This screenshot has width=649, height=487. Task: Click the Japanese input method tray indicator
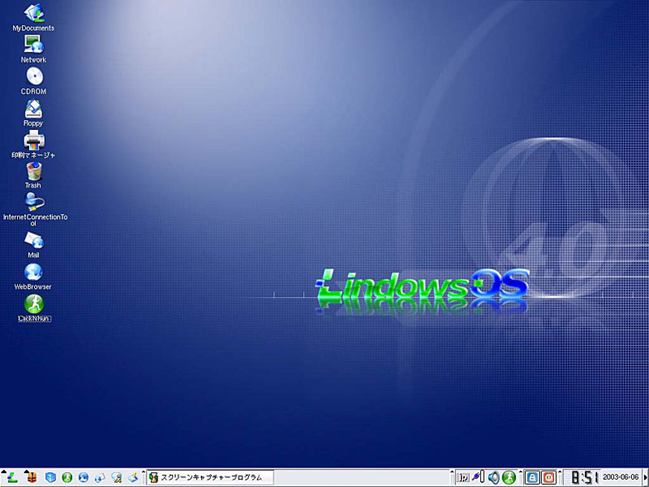point(463,478)
